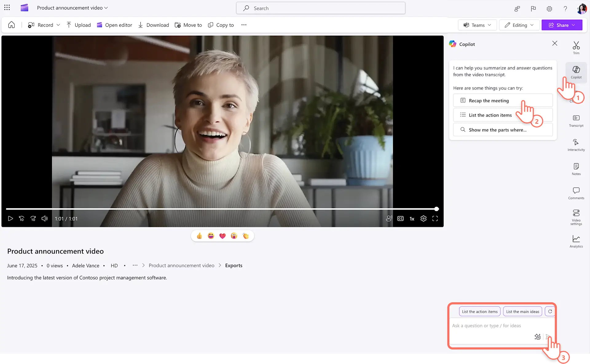
Task: Toggle closed captions in the player
Action: click(400, 219)
